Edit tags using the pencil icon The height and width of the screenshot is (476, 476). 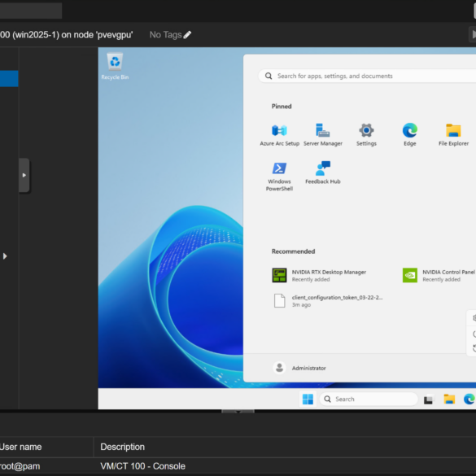(187, 35)
